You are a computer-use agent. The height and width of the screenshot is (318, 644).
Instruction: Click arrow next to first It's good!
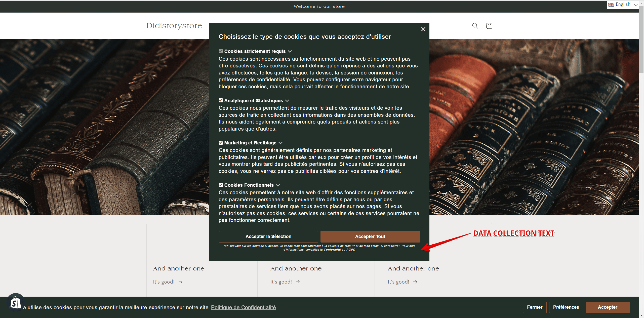pyautogui.click(x=180, y=282)
